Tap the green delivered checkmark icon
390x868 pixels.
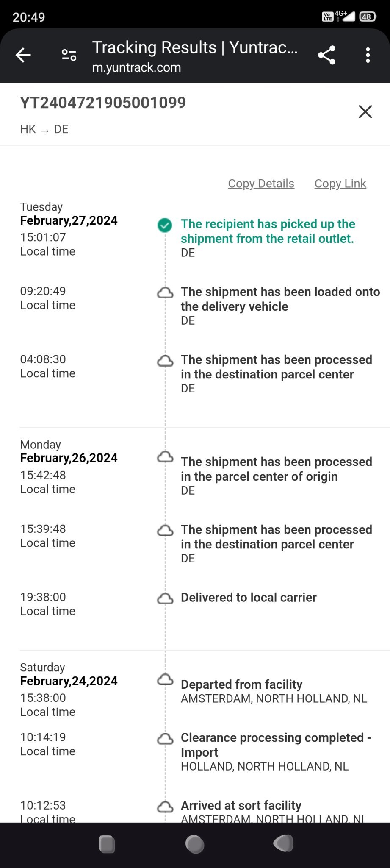click(165, 225)
